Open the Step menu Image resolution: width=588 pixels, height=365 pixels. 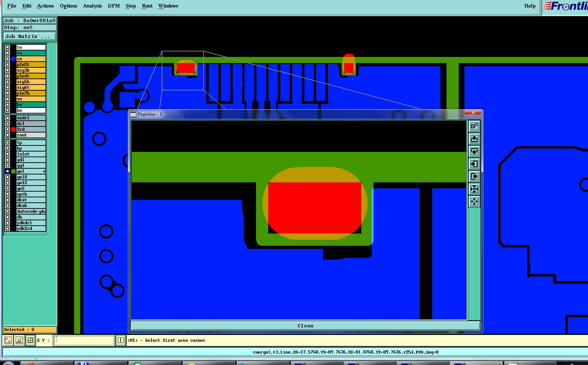(x=131, y=6)
